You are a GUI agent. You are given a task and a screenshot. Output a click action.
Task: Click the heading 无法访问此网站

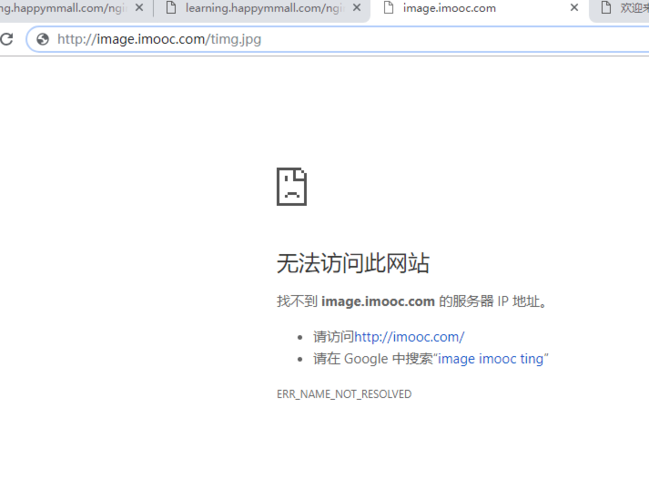click(x=353, y=263)
